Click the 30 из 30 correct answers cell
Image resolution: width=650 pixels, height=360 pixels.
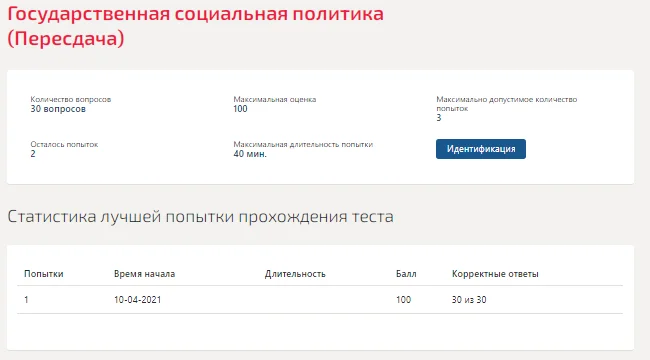point(469,299)
